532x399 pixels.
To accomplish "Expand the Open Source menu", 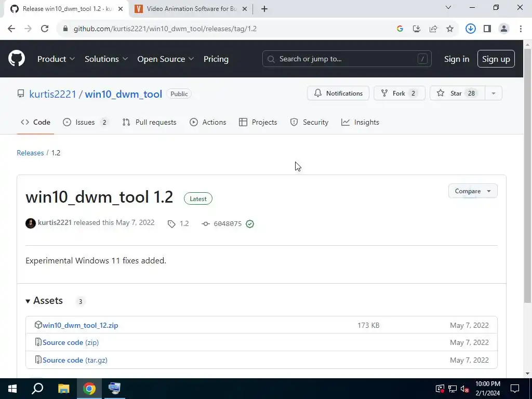I will click(166, 59).
